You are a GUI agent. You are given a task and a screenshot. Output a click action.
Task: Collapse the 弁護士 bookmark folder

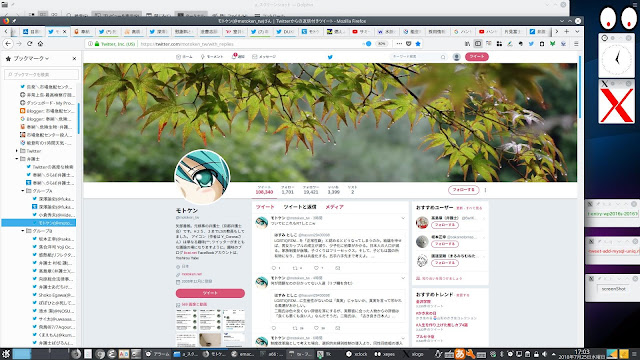17,159
